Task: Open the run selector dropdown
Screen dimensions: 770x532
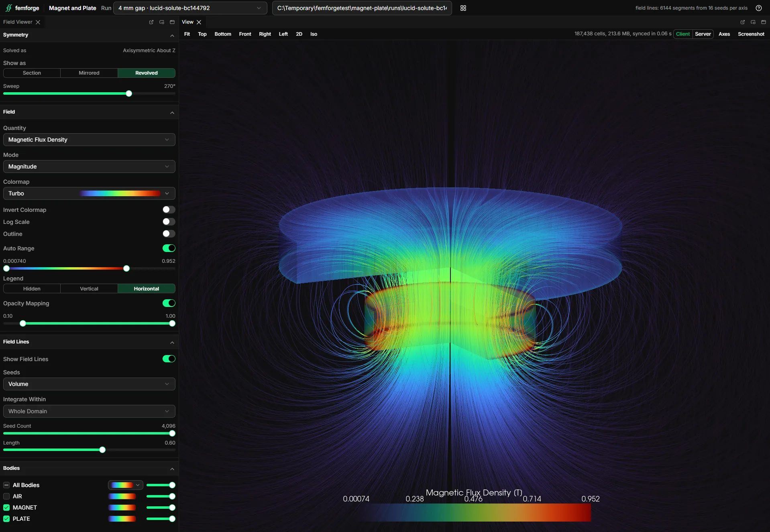Action: click(190, 8)
